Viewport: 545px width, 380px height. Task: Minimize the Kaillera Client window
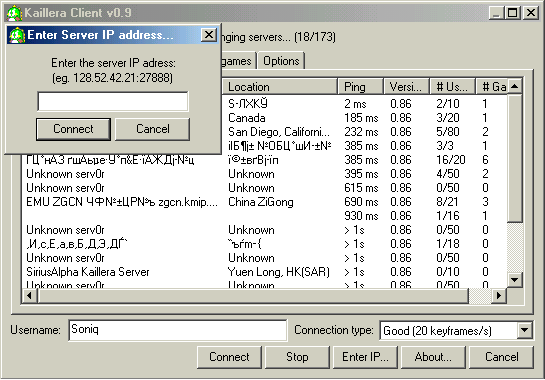(496, 13)
